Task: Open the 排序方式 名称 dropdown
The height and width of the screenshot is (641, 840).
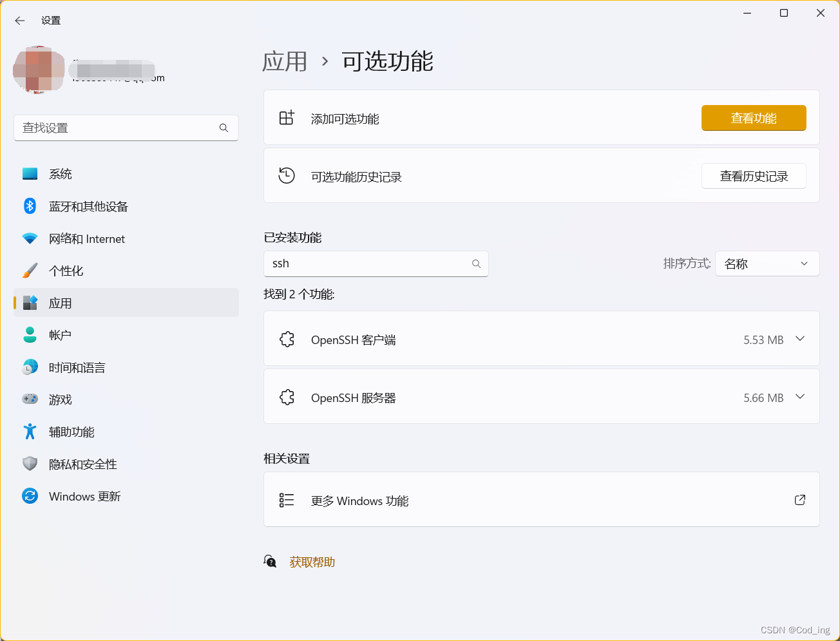Action: tap(767, 263)
